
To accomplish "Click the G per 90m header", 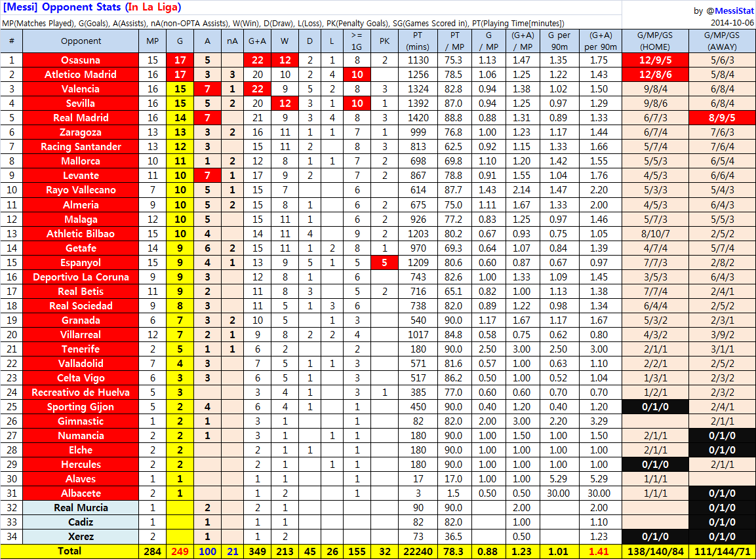I will click(559, 41).
